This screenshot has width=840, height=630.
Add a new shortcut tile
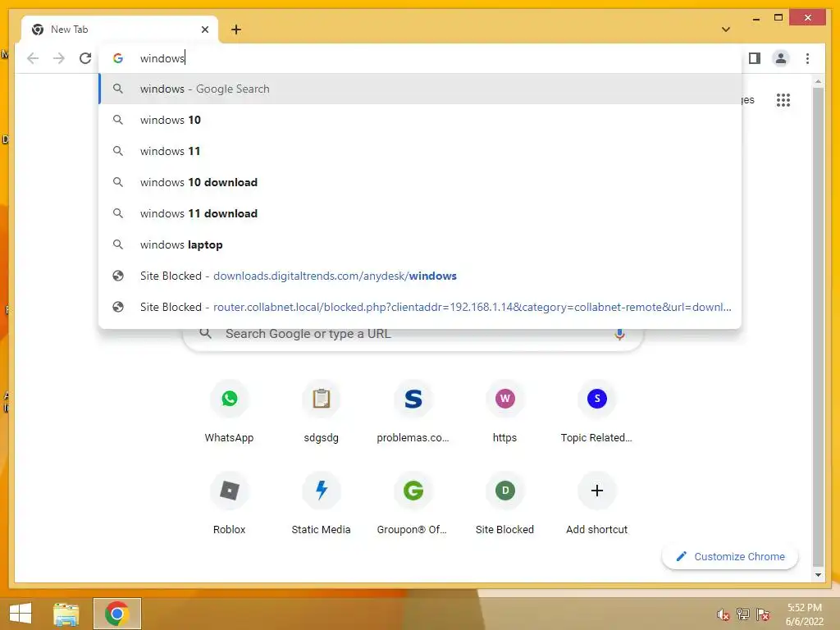[597, 504]
